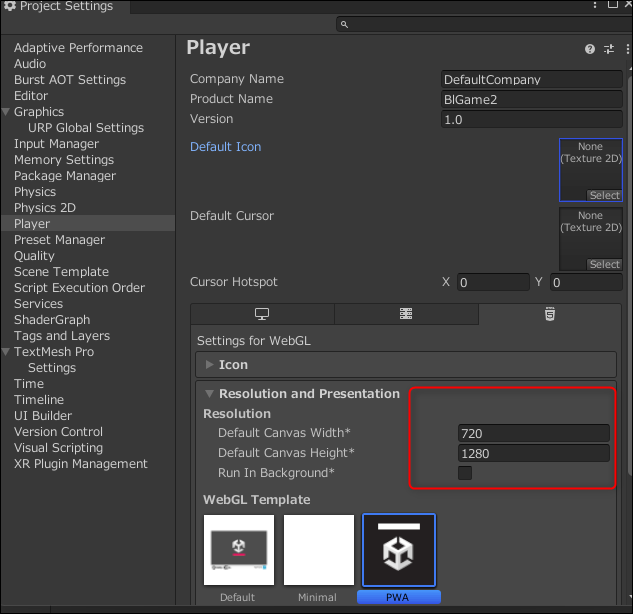Open Time settings
This screenshot has width=633, height=614.
click(29, 384)
